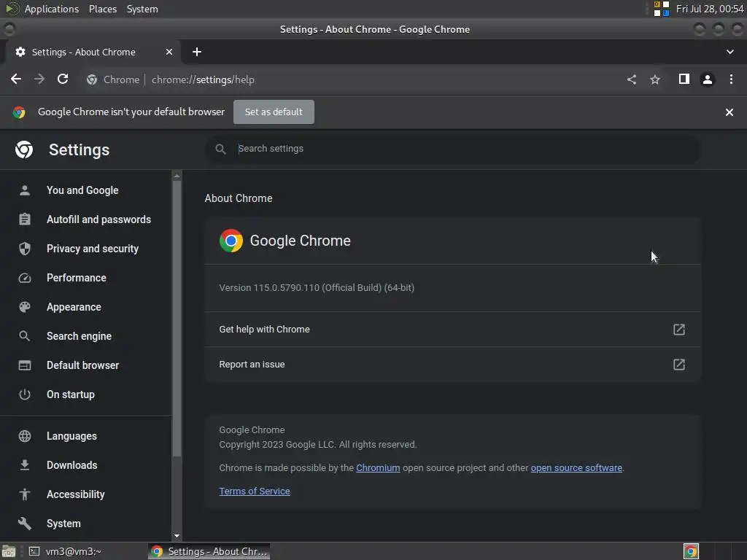Click the Appearance palette icon
This screenshot has height=560, width=747.
25,307
